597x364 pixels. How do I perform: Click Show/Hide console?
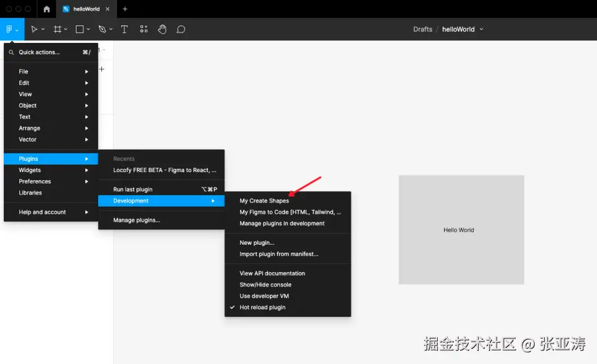coord(288,285)
